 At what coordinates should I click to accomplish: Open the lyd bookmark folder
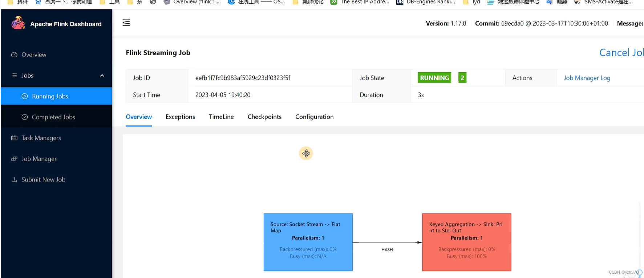pos(471,2)
